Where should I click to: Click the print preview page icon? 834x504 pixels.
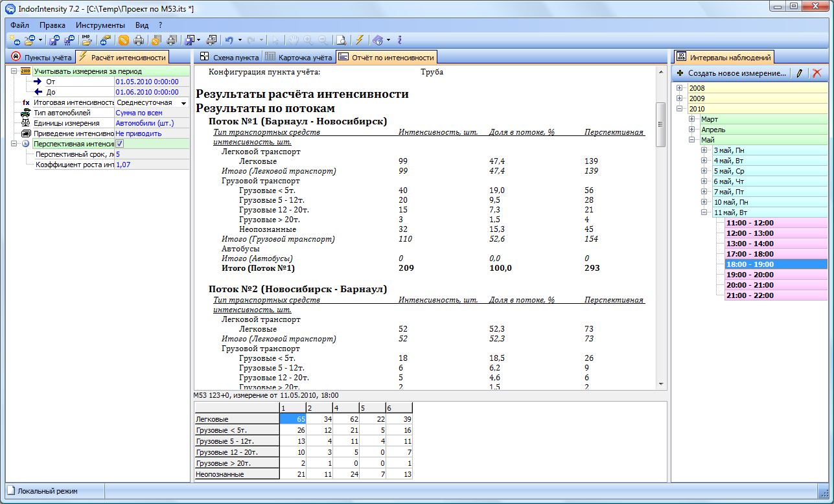(x=341, y=40)
